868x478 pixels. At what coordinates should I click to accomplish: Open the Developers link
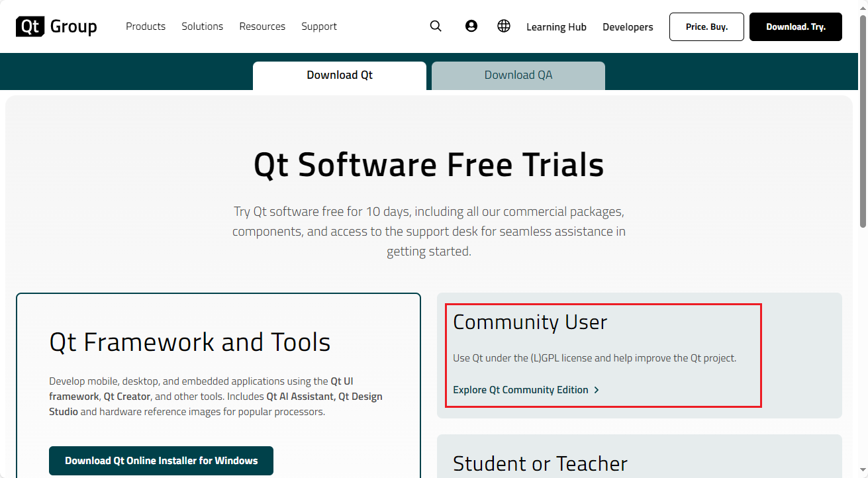pos(628,27)
